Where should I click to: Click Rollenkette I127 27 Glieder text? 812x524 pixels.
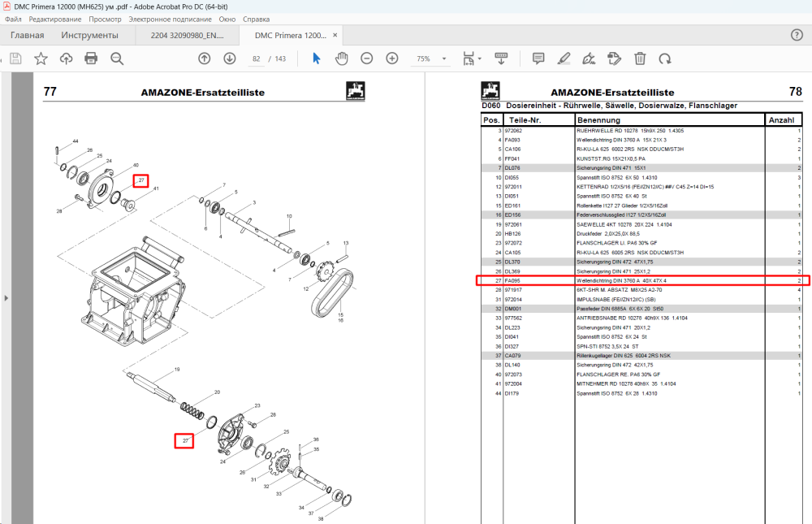(x=622, y=206)
